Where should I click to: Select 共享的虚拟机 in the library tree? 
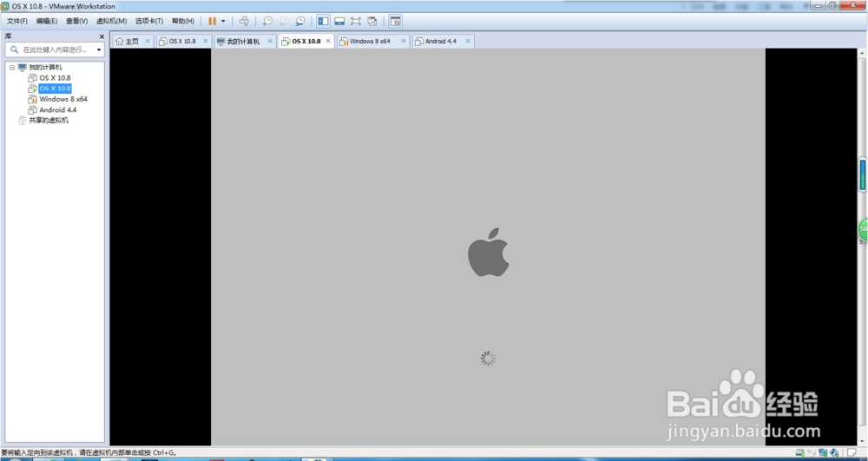coord(49,120)
